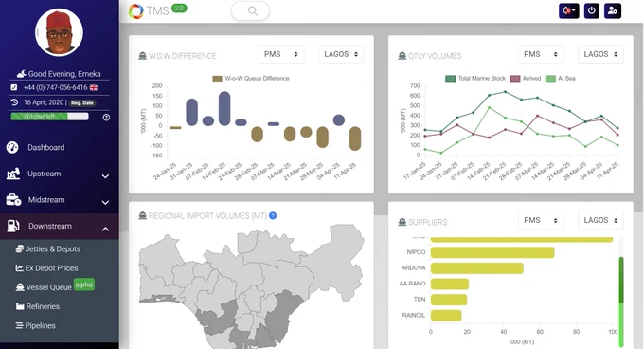Expand the Midstream chevron

pos(105,202)
